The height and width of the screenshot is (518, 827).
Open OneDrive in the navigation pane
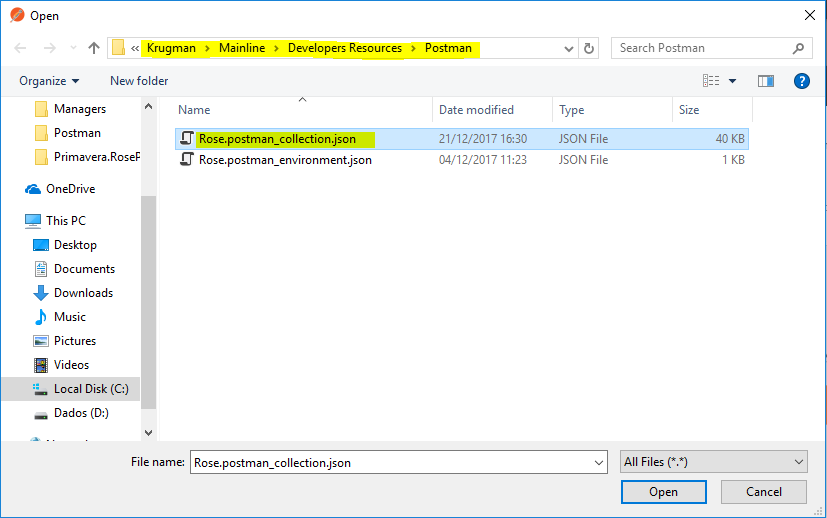pyautogui.click(x=60, y=189)
